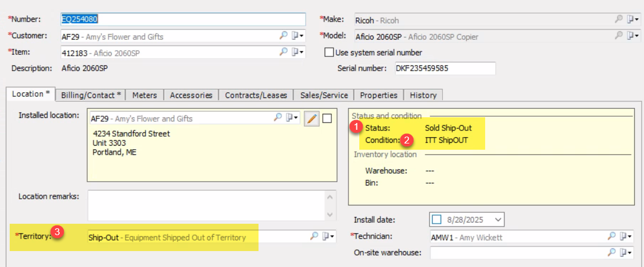The image size is (644, 267).
Task: Click status value Sold Ship-Out
Action: pyautogui.click(x=448, y=128)
